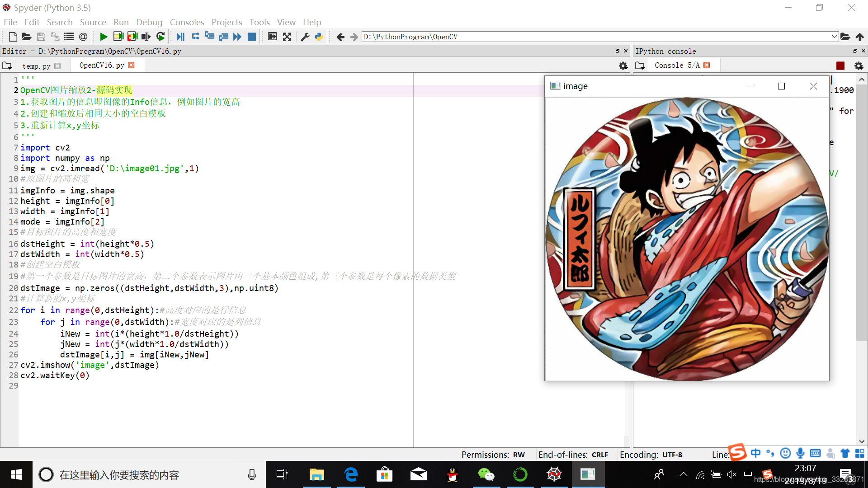Browse tabs in the editor pane
This screenshot has width=868, height=488.
[x=7, y=66]
